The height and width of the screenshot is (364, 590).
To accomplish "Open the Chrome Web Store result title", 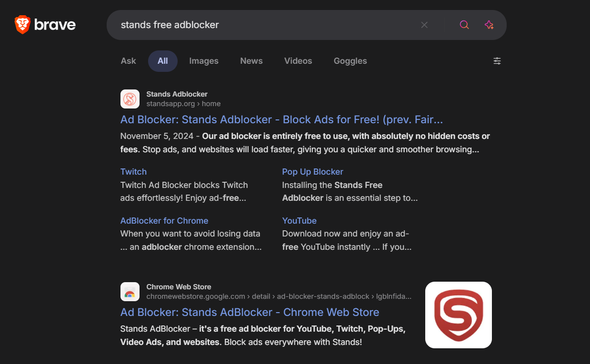I will 250,312.
